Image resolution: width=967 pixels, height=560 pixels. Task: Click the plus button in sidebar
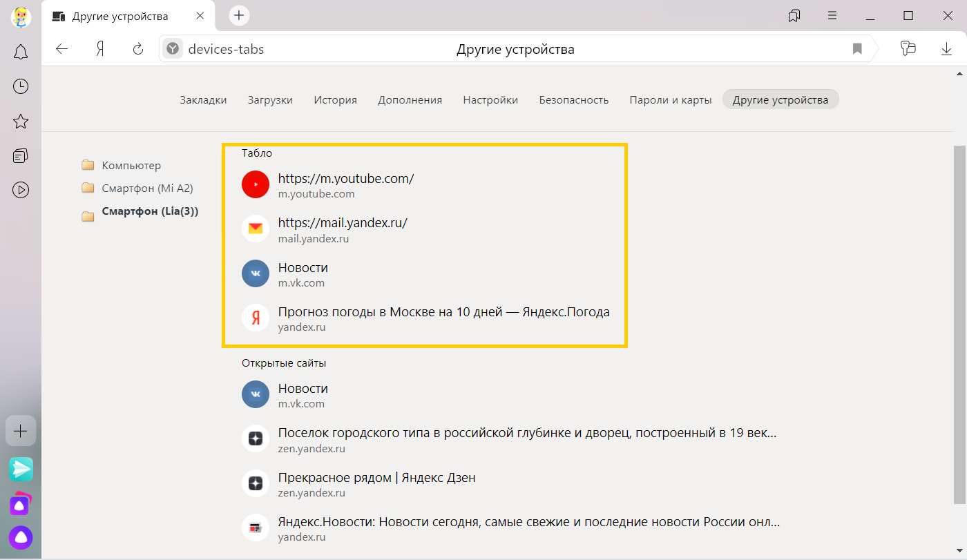click(21, 432)
